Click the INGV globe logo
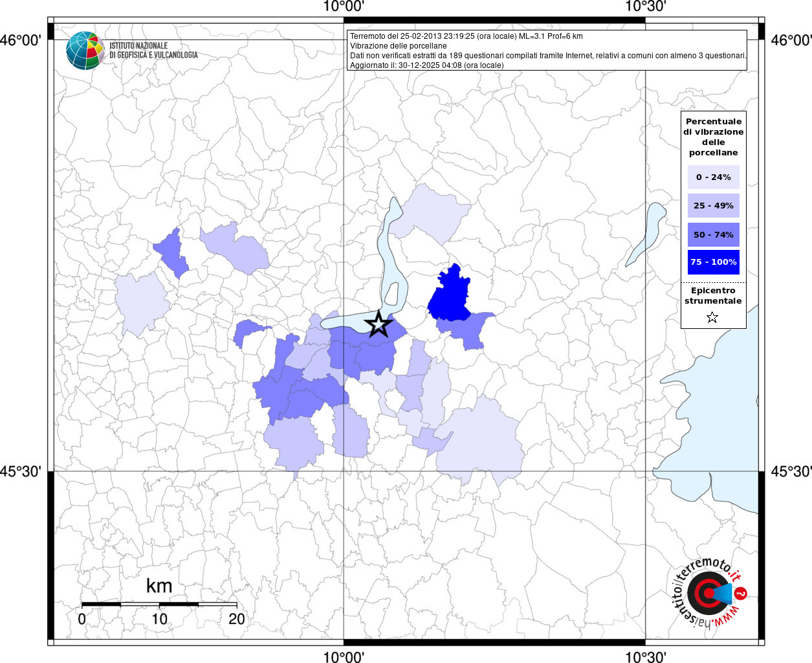 pos(85,51)
